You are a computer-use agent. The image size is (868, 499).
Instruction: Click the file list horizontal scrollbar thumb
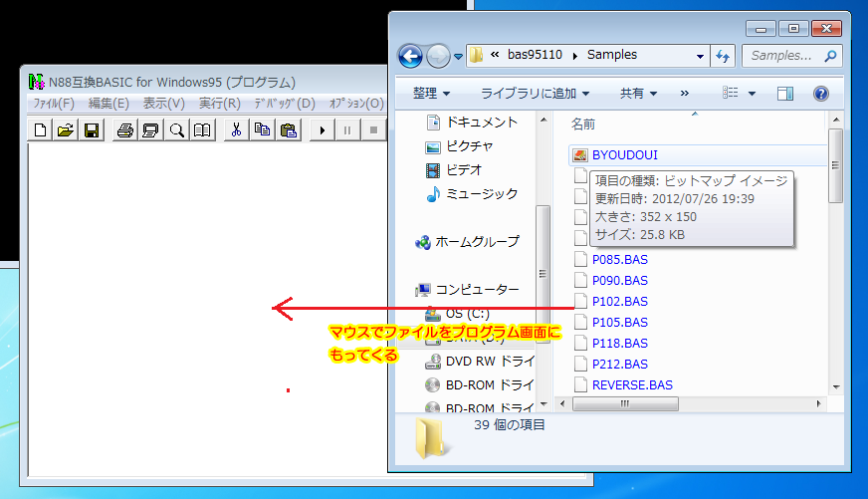pos(625,403)
